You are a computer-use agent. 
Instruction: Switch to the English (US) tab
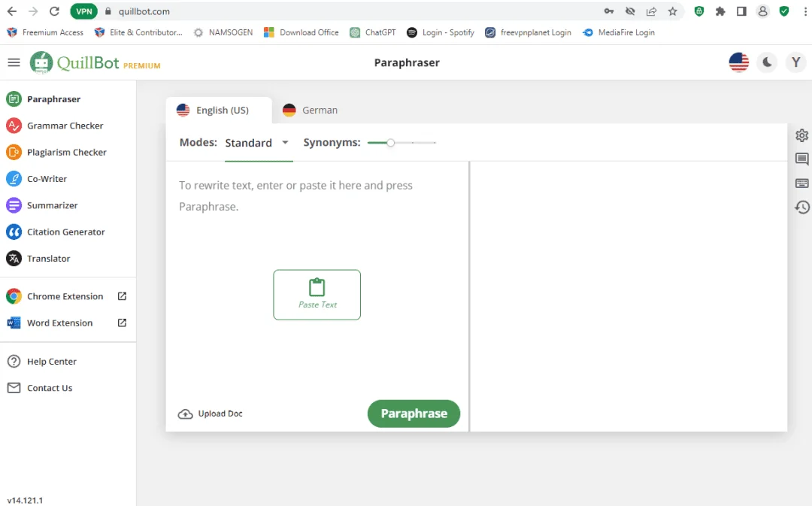pyautogui.click(x=219, y=111)
